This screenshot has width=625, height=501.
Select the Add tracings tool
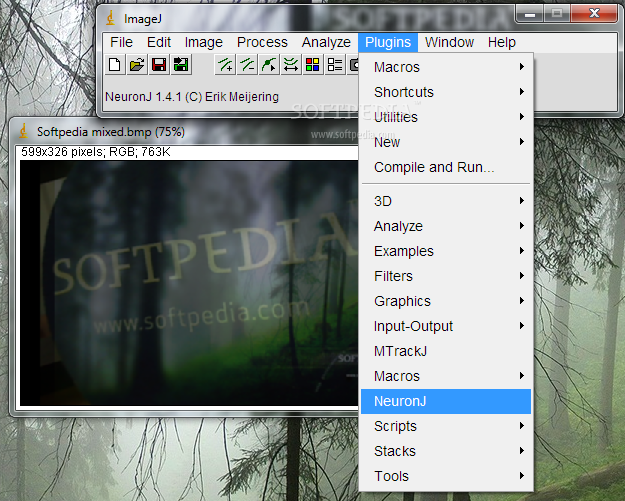225,65
